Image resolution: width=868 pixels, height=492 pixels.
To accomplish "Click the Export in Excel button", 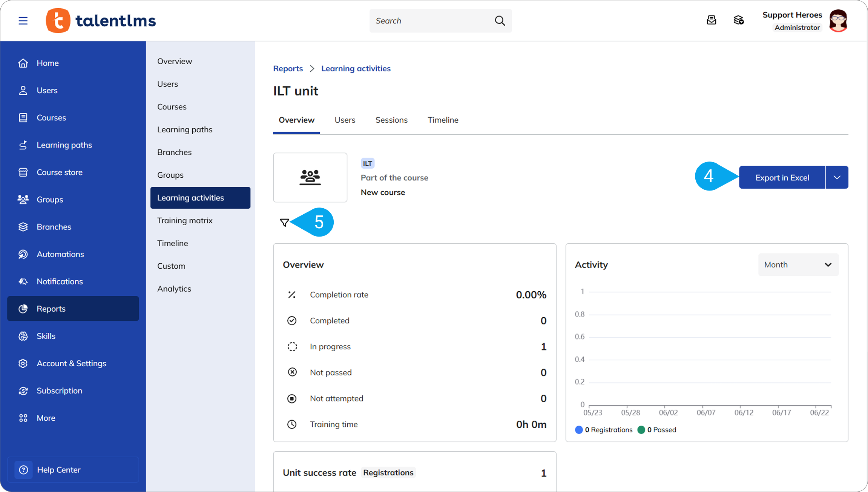I will point(782,177).
